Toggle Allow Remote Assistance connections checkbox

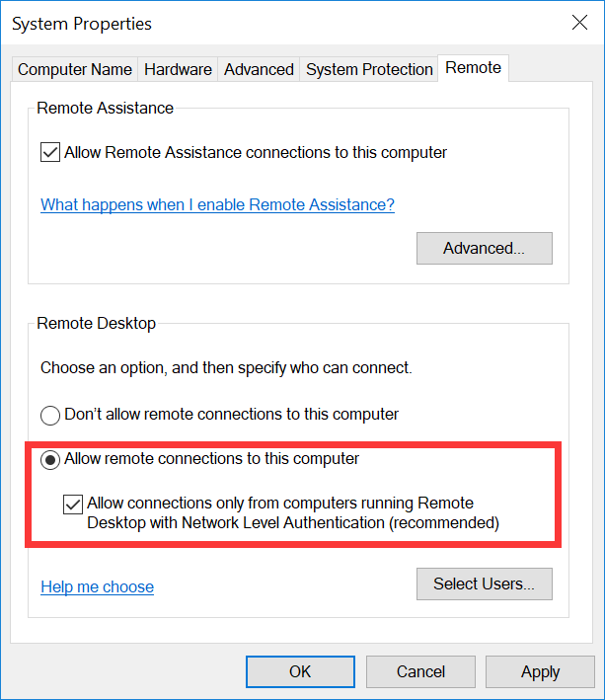point(50,153)
